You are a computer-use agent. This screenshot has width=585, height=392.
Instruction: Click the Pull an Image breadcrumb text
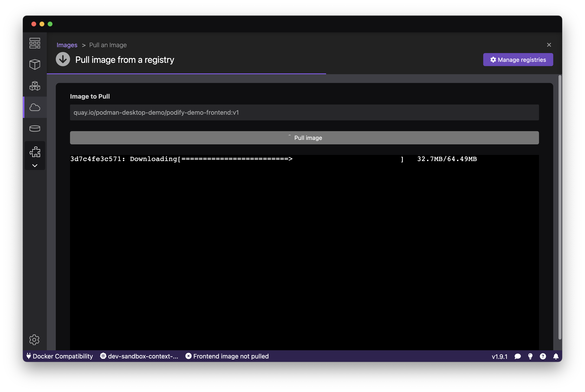tap(108, 45)
